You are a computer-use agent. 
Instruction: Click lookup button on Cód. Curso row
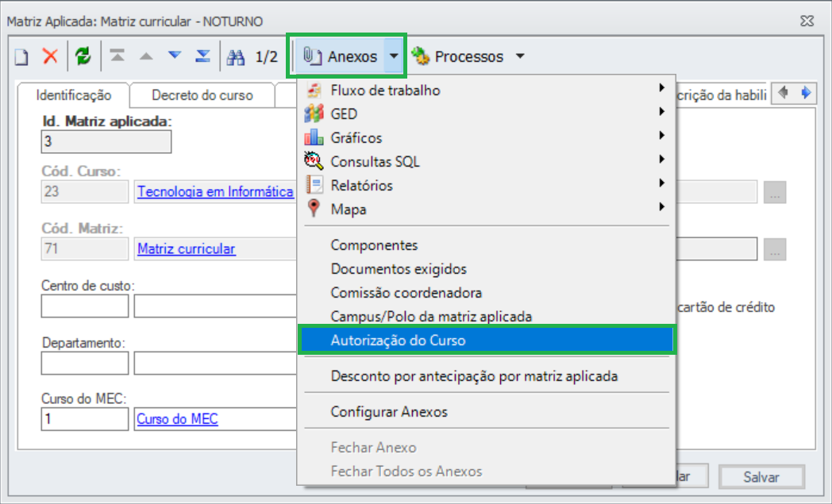[x=775, y=192]
